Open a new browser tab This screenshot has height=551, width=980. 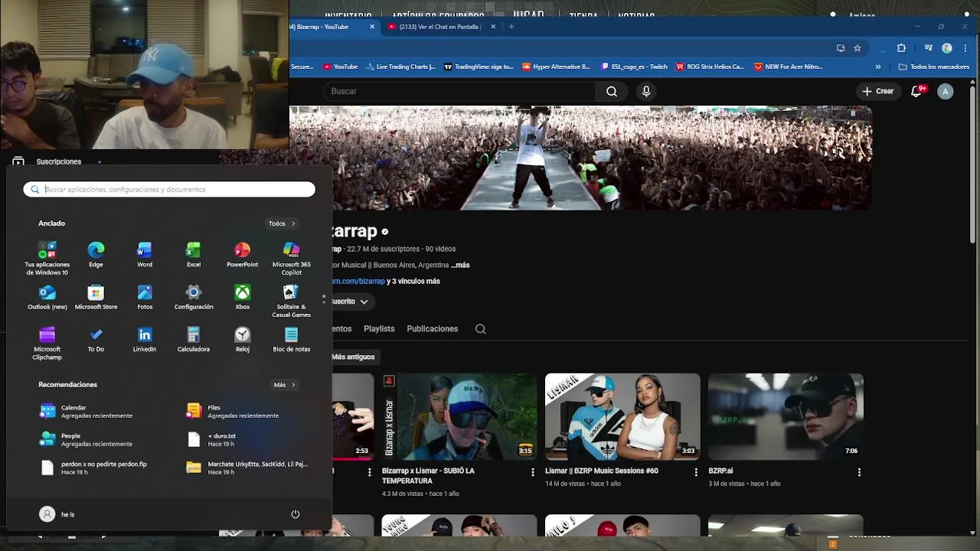click(511, 27)
